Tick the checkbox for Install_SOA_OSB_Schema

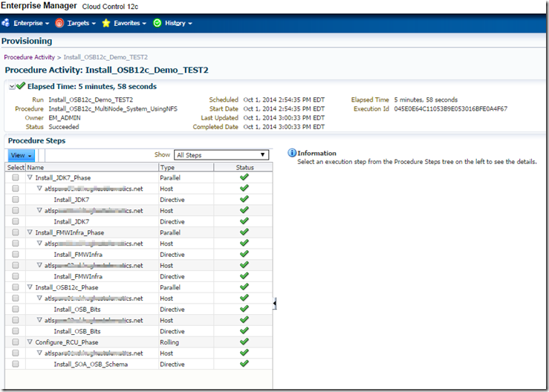tap(16, 364)
